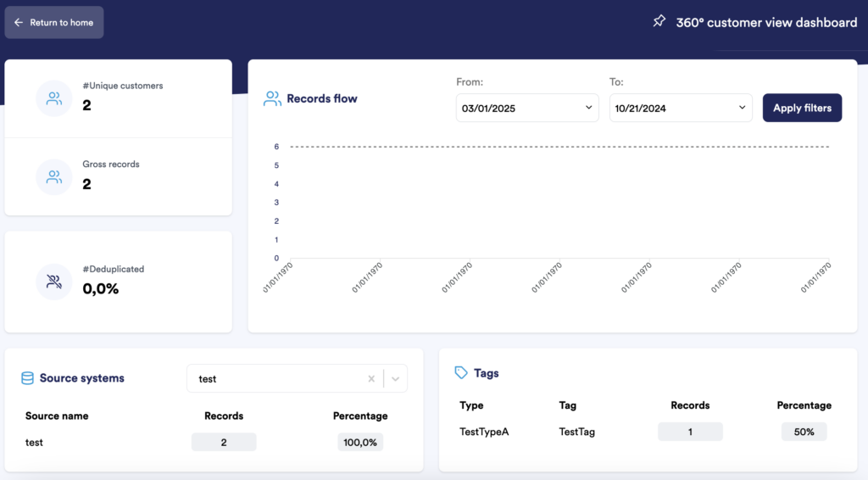Click the To: label
The width and height of the screenshot is (868, 480).
(x=616, y=82)
